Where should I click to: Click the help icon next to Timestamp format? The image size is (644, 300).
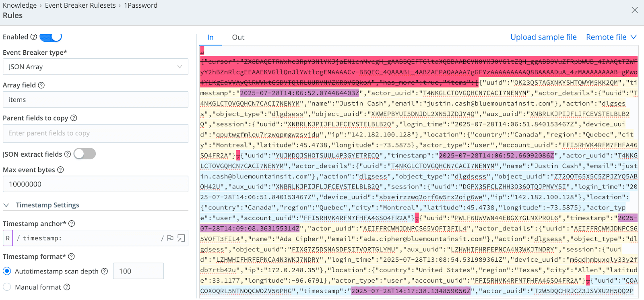[71, 257]
